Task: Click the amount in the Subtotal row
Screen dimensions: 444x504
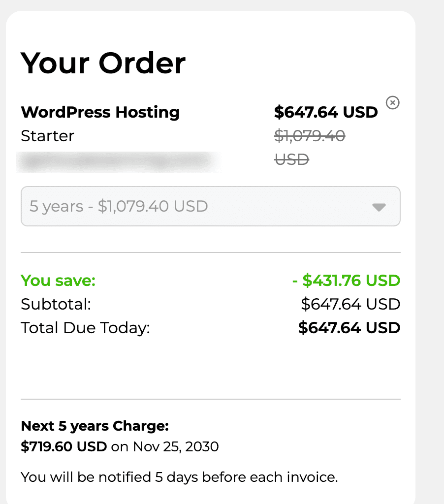Action: pos(350,304)
